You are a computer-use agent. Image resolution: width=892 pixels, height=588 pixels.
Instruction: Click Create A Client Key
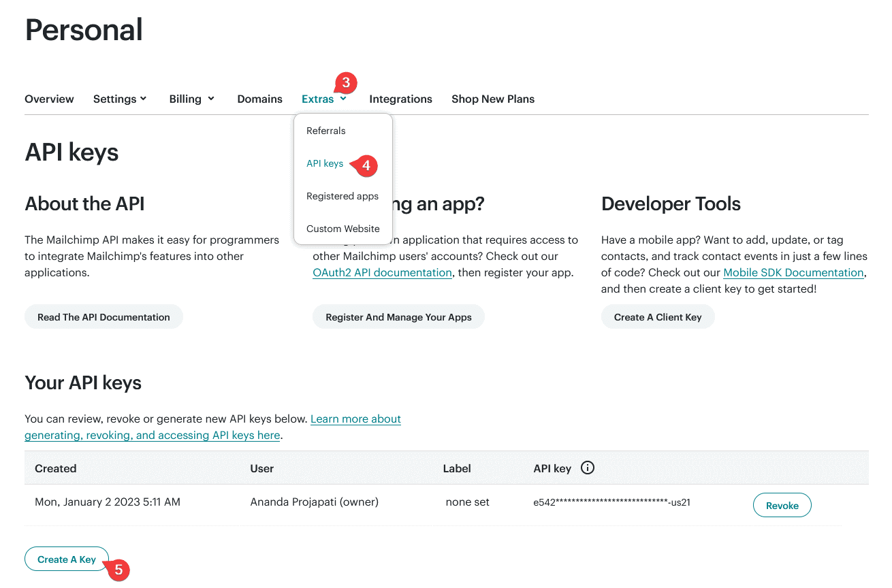[x=658, y=316]
